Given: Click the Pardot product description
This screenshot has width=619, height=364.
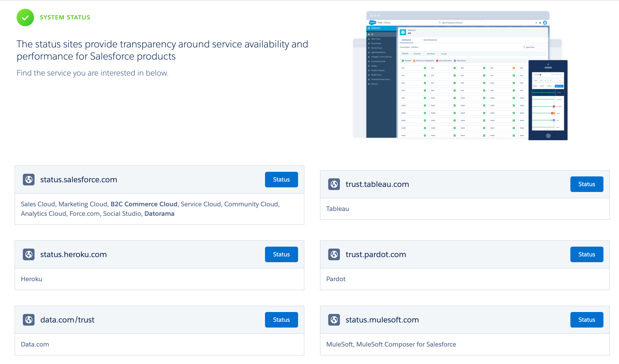Looking at the screenshot, I should click(336, 279).
